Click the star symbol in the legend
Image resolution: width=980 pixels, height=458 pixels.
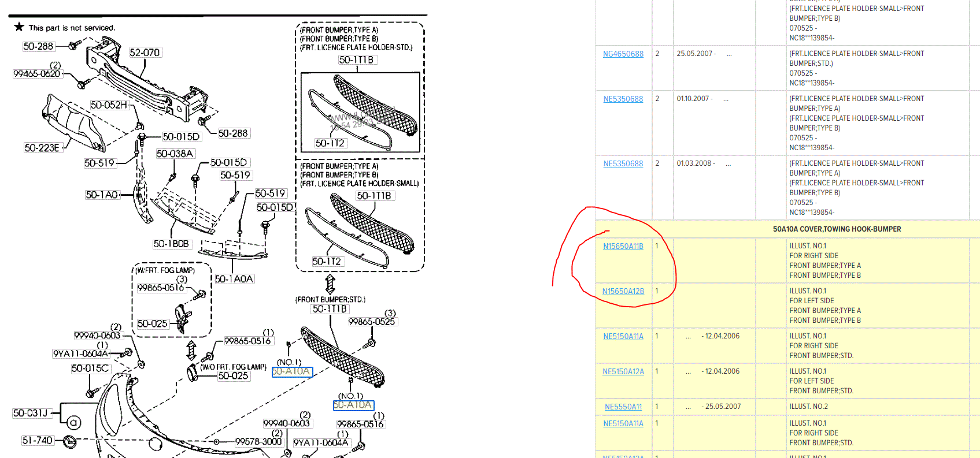tap(19, 27)
